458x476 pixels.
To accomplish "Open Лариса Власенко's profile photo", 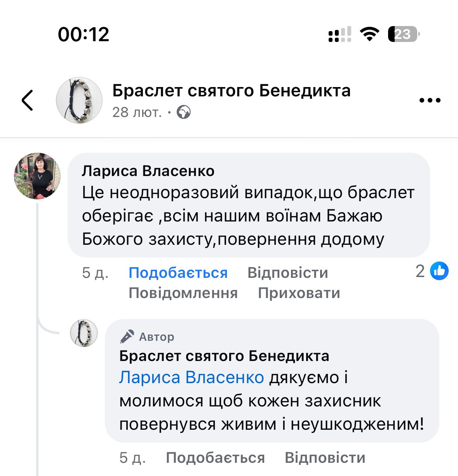I will coord(37,176).
